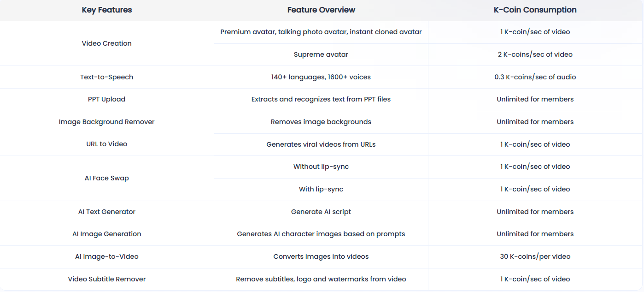Viewport: 644px width, 292px height.
Task: Click the Supreme avatar overview cell
Action: click(x=321, y=54)
